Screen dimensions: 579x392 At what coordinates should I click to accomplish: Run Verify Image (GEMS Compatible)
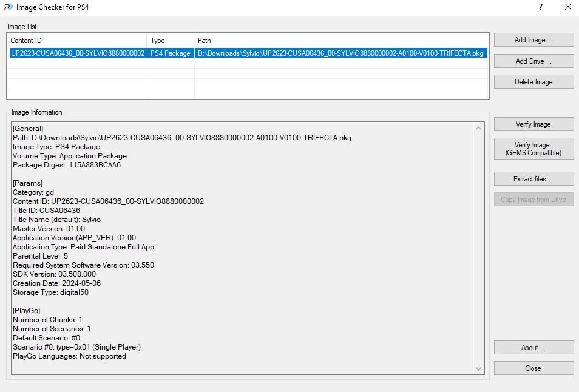point(533,149)
